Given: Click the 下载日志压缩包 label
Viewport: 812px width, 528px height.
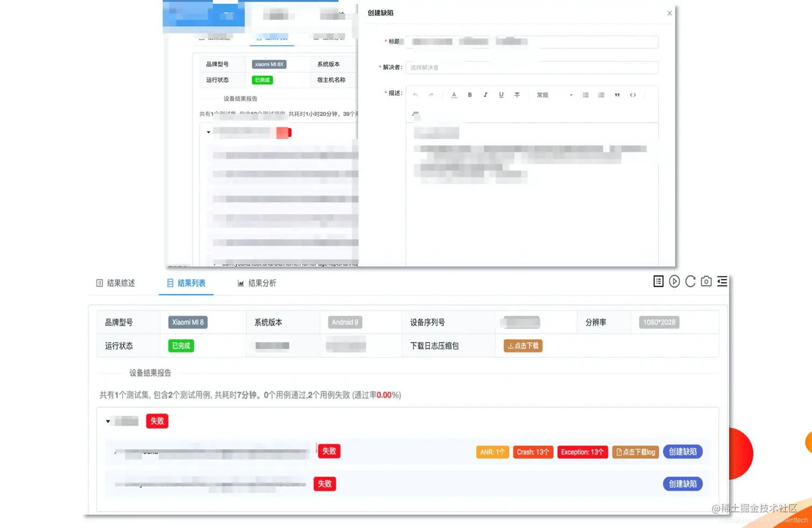Looking at the screenshot, I should (434, 346).
